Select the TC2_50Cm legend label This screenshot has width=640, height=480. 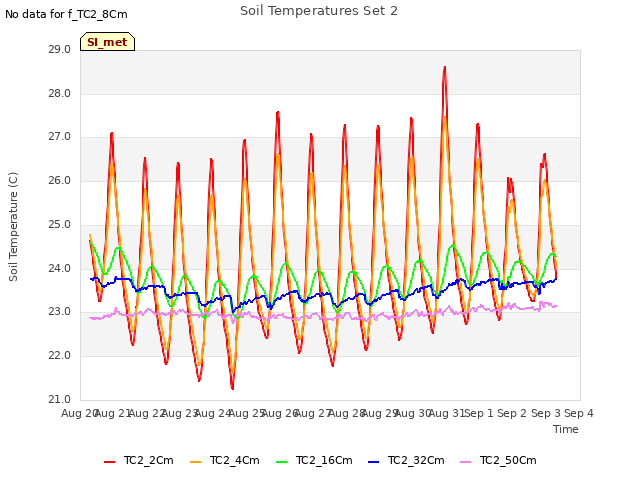click(508, 460)
